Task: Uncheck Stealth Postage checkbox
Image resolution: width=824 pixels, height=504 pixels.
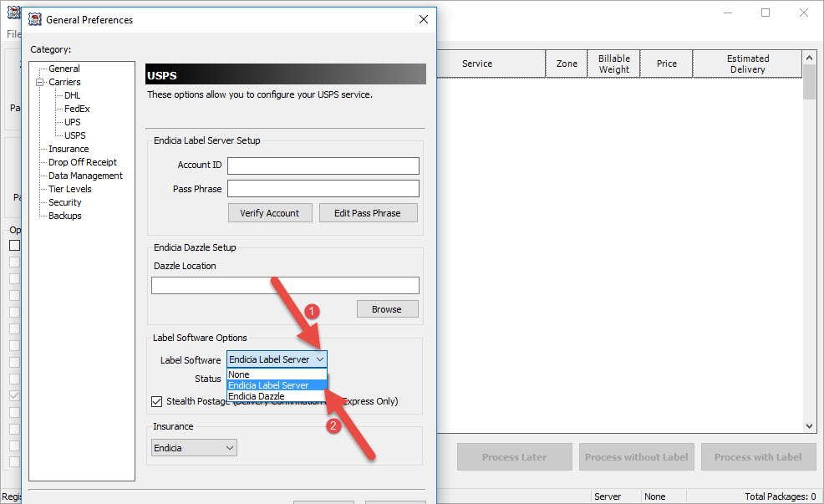Action: pyautogui.click(x=156, y=401)
